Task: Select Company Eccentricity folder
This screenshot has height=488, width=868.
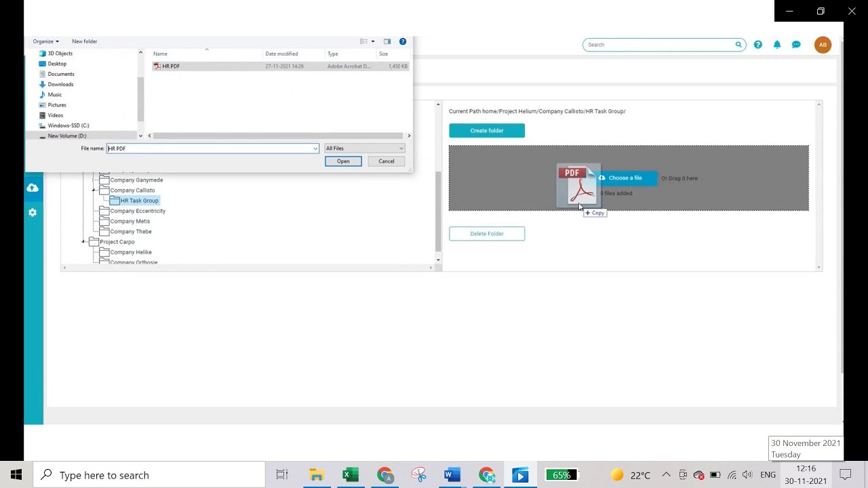Action: [138, 211]
